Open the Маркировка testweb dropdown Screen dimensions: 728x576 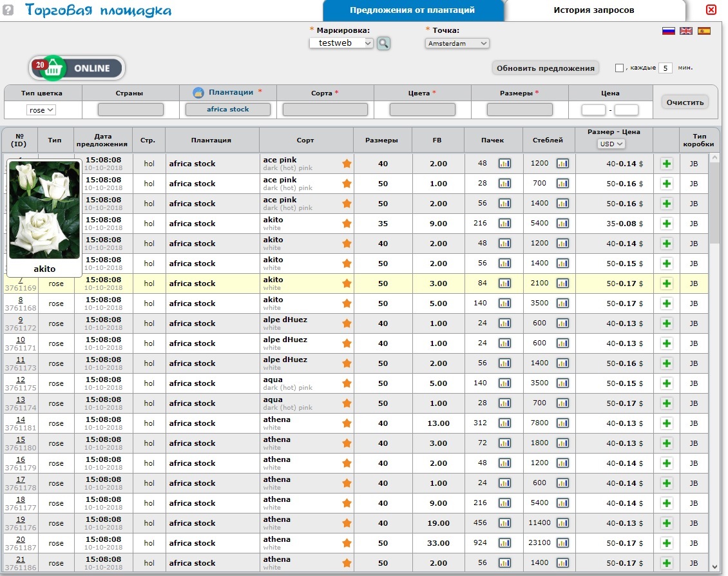341,43
